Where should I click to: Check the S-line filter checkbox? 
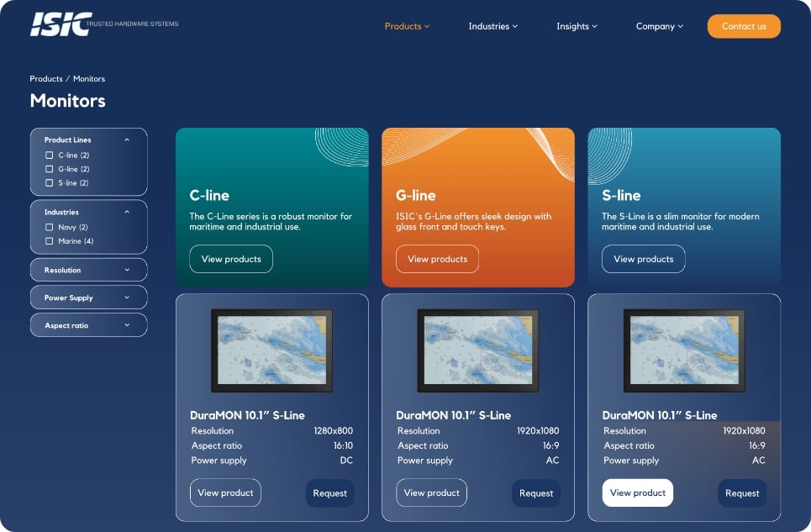(x=49, y=183)
